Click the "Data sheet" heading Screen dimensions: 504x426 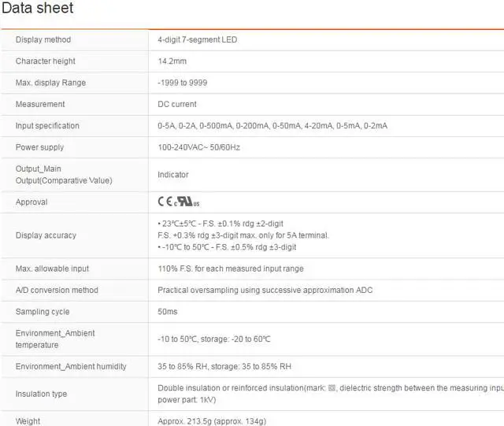(38, 9)
